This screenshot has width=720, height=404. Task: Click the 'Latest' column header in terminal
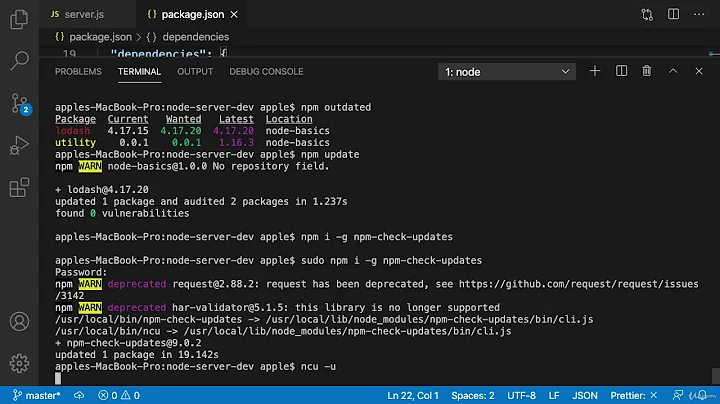click(236, 119)
